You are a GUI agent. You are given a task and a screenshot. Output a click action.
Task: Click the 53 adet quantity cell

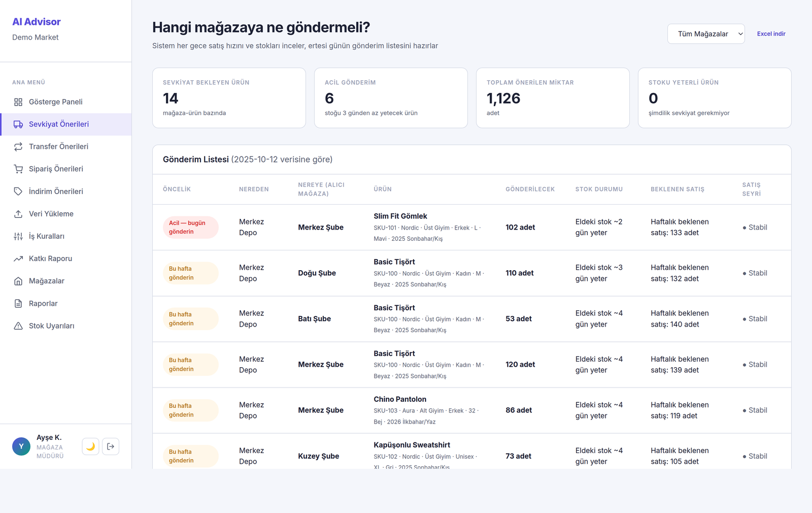click(519, 319)
